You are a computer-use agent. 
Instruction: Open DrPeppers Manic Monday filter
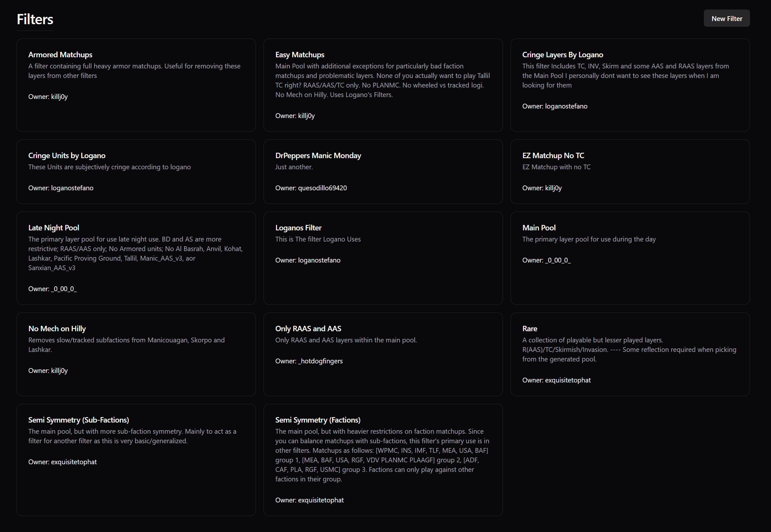click(x=383, y=172)
